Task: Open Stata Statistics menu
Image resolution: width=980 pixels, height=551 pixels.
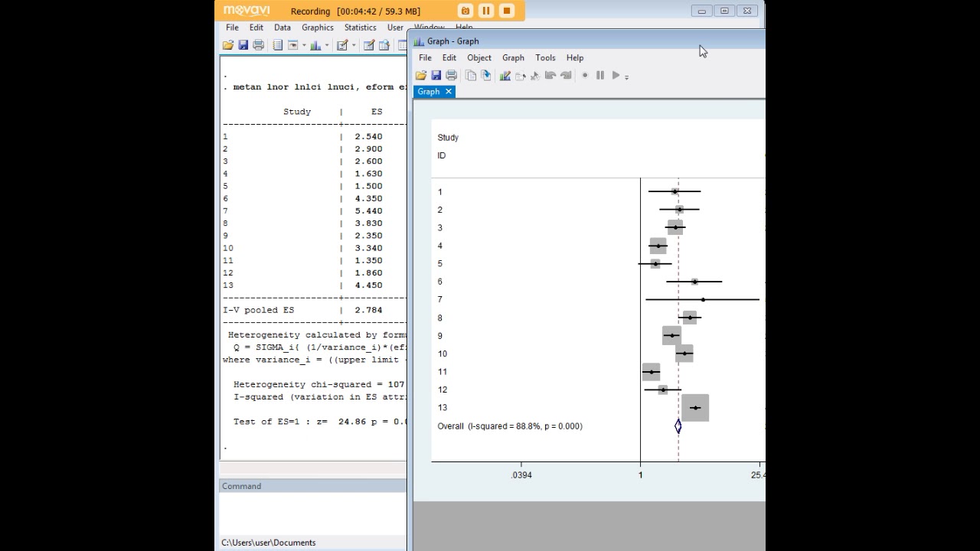Action: point(360,28)
